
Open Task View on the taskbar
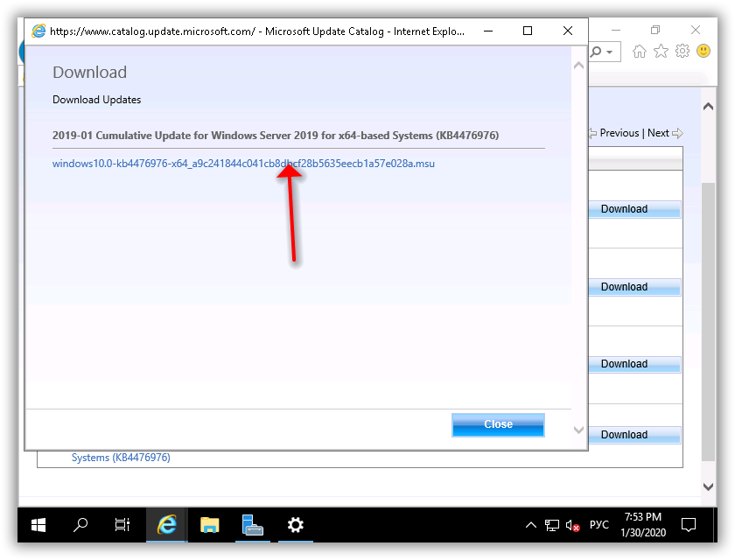(122, 525)
